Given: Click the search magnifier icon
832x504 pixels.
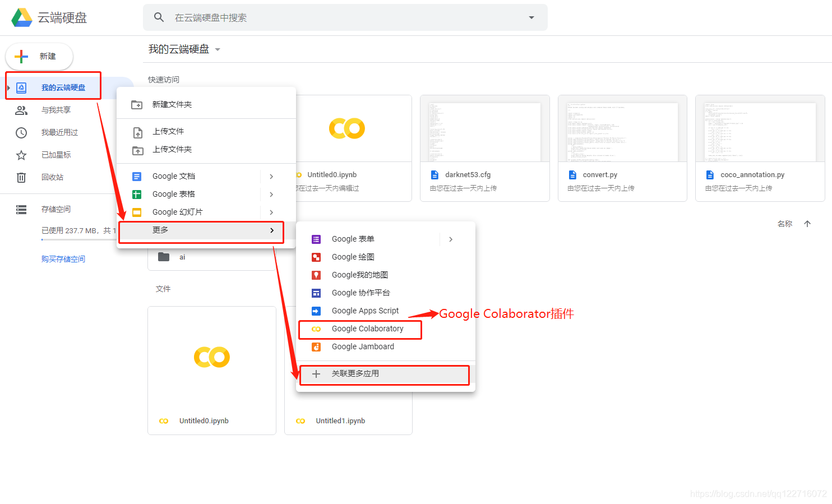Looking at the screenshot, I should pos(159,17).
